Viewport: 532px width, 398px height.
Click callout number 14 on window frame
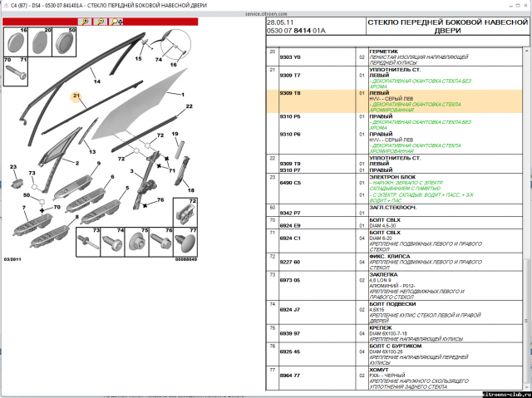tap(96, 81)
